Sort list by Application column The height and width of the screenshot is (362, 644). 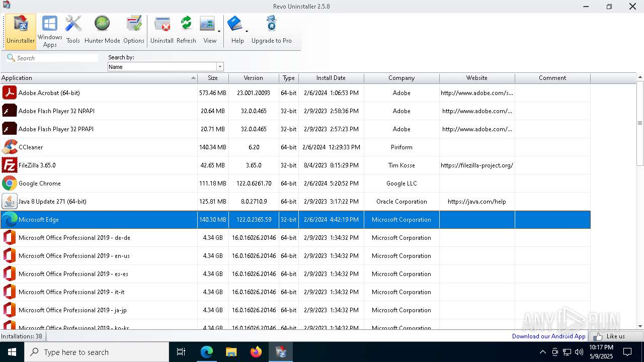click(99, 78)
